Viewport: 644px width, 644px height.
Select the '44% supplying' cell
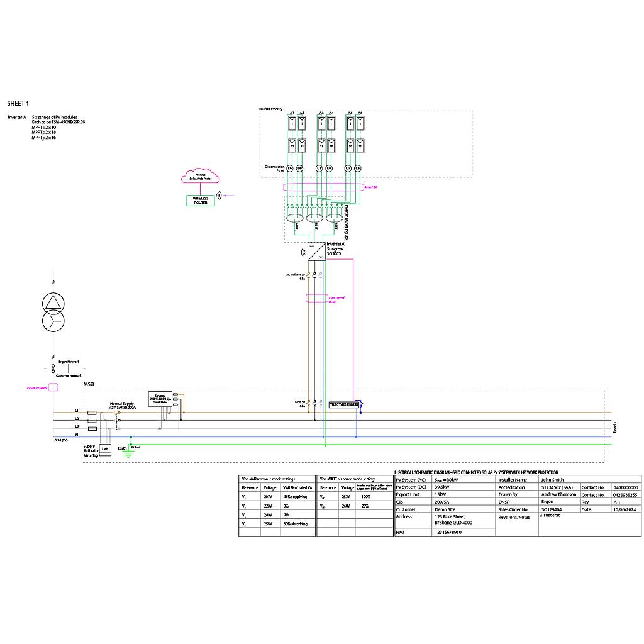pyautogui.click(x=295, y=497)
